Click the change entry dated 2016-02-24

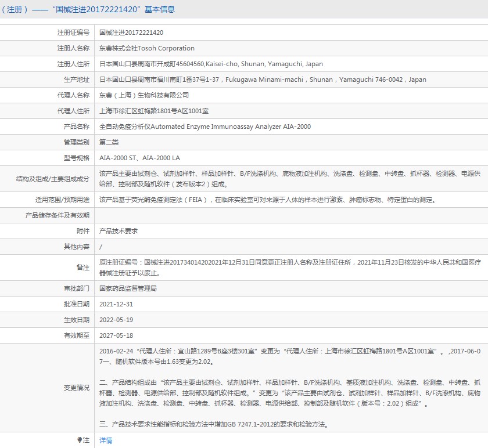click(290, 356)
